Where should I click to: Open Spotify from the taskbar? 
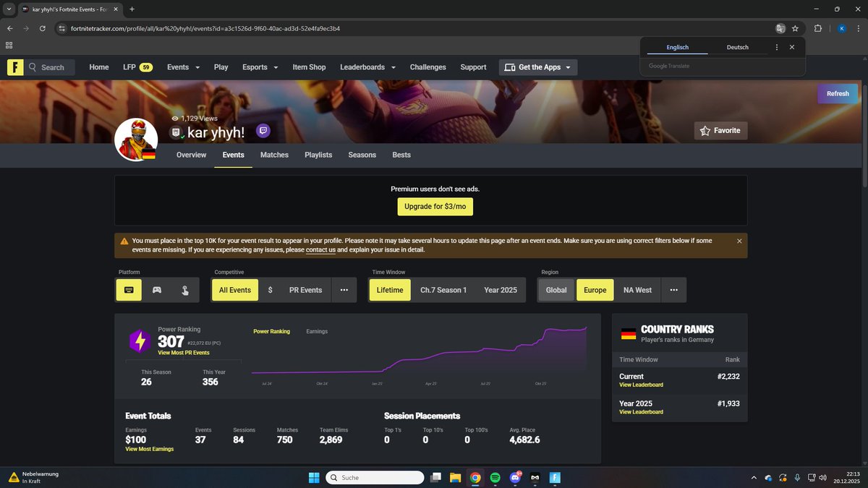(495, 478)
